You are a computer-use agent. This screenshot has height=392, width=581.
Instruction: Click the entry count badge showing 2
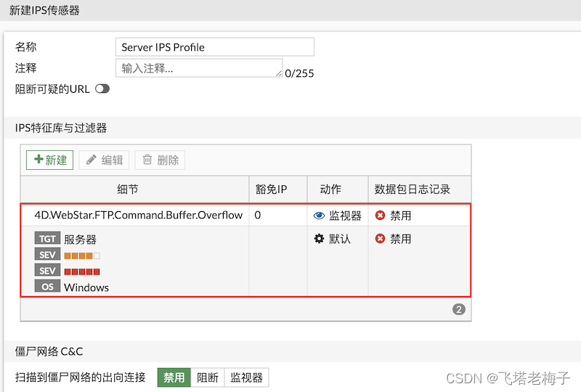click(459, 309)
